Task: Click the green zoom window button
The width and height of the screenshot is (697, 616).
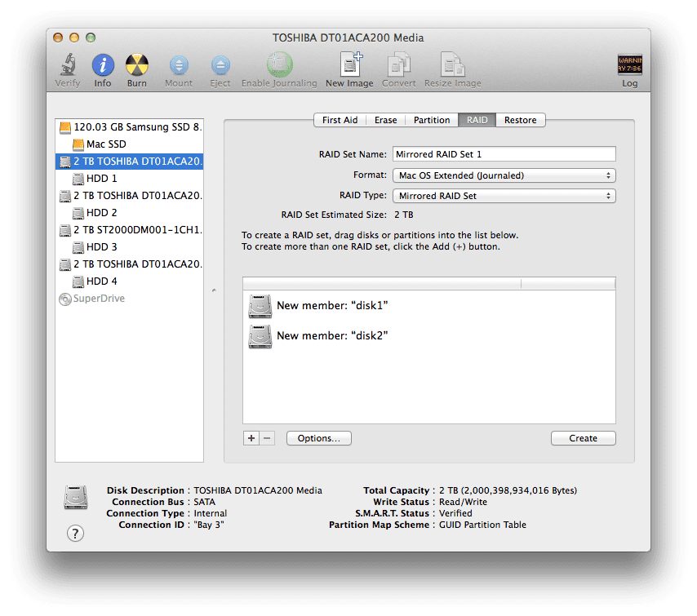Action: (91, 38)
